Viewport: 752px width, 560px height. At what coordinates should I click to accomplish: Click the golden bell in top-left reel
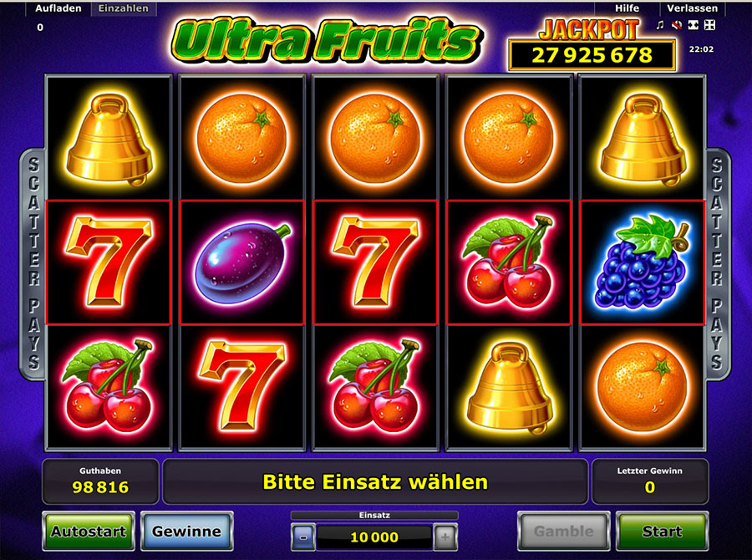click(x=109, y=140)
